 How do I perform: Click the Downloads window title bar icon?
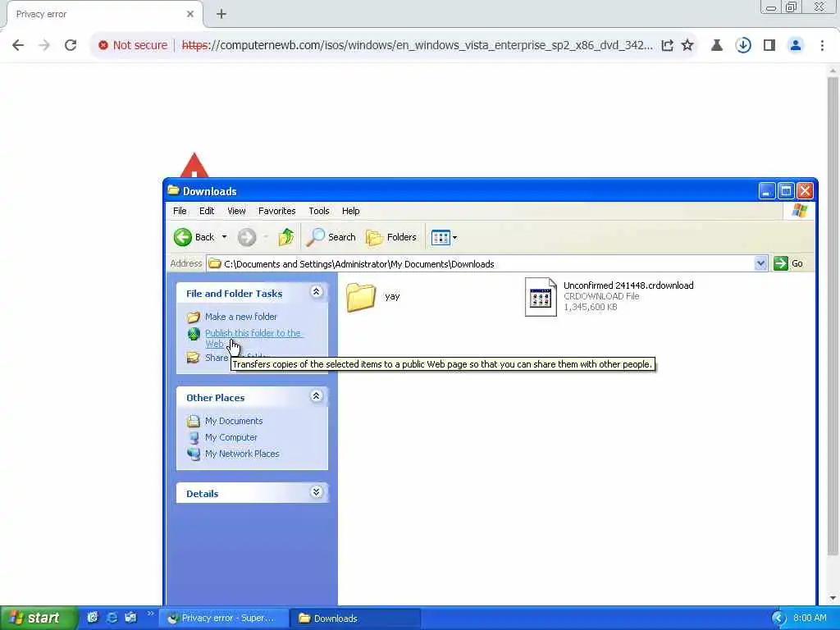point(173,190)
